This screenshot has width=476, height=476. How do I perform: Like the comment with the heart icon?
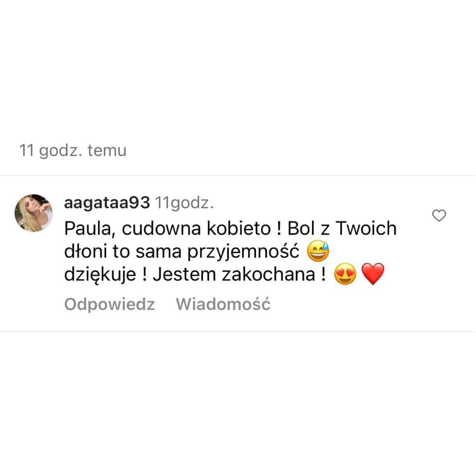click(439, 216)
